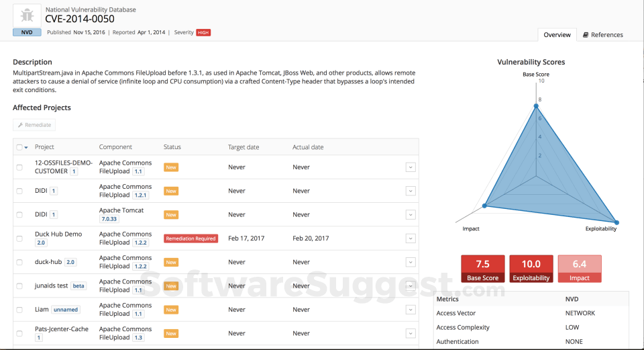Check the box for 12-OSSFILES-DEMO-CUSTOMER row
Image resolution: width=644 pixels, height=350 pixels.
tap(19, 167)
